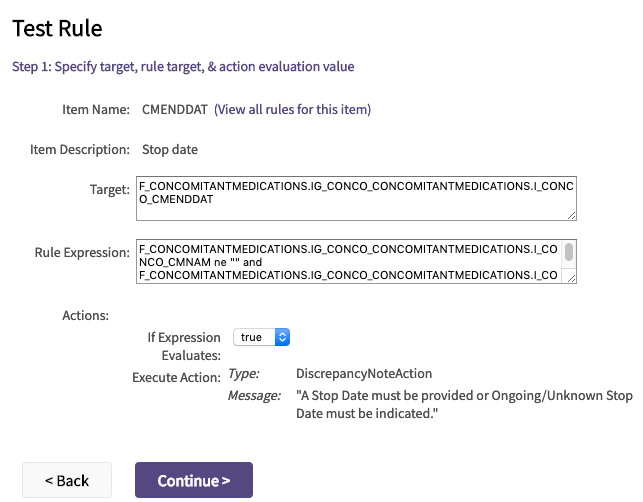Image resolution: width=643 pixels, height=502 pixels.
Task: Click the "Stop date" description text
Action: [170, 150]
